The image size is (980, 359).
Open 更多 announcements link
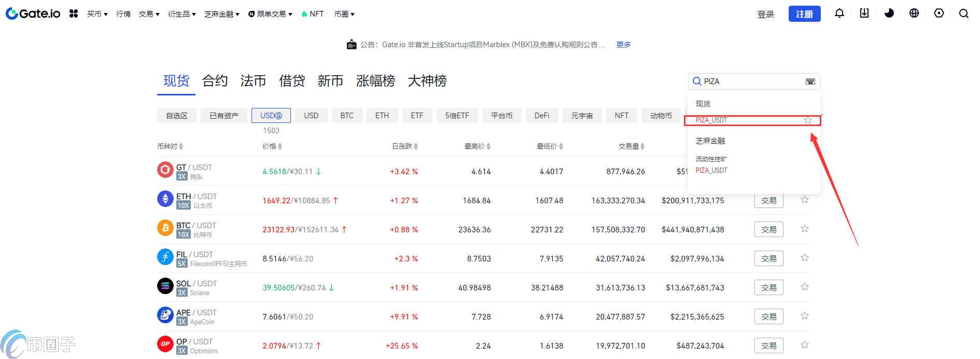pos(623,45)
